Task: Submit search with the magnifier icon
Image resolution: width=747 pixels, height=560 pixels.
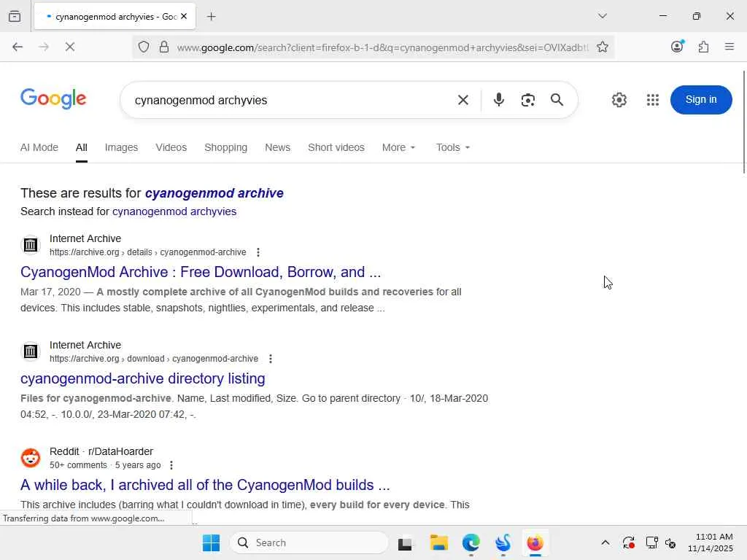Action: pos(557,100)
